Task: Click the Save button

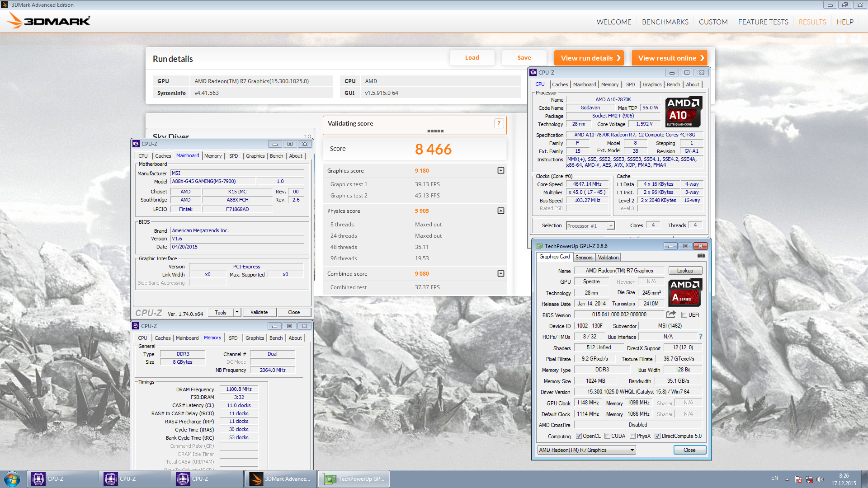Action: click(x=524, y=57)
